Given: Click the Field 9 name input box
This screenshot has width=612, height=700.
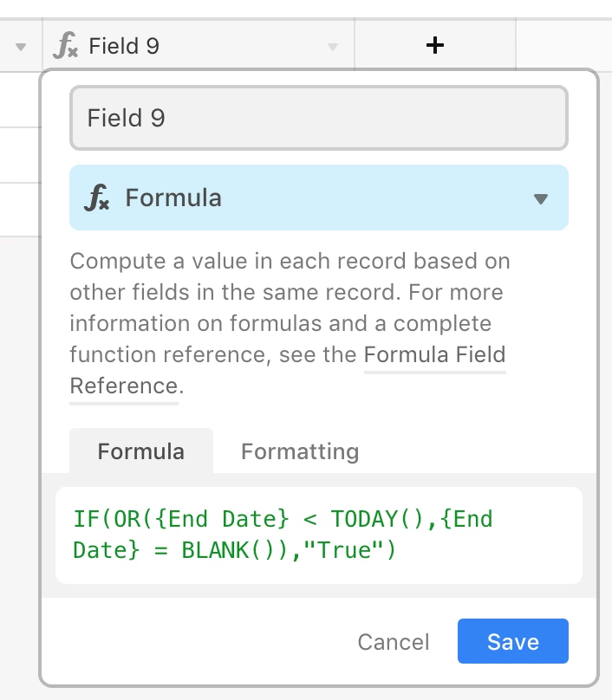Looking at the screenshot, I should 319,118.
